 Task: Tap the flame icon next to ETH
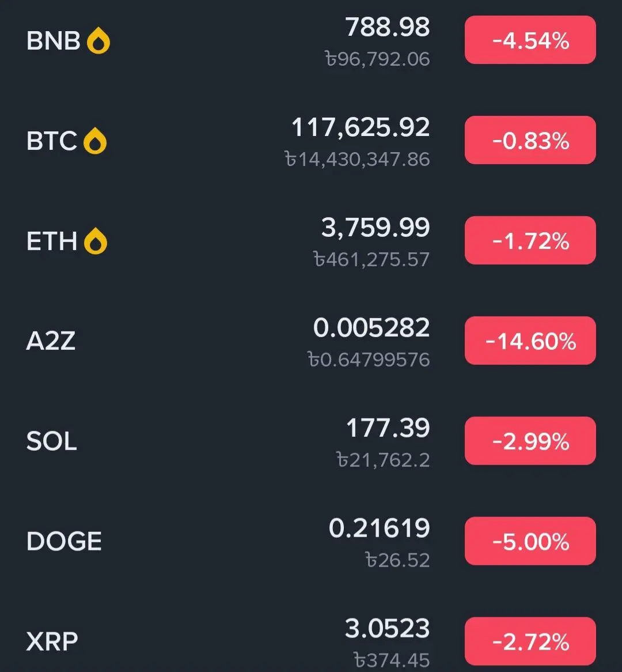point(96,241)
